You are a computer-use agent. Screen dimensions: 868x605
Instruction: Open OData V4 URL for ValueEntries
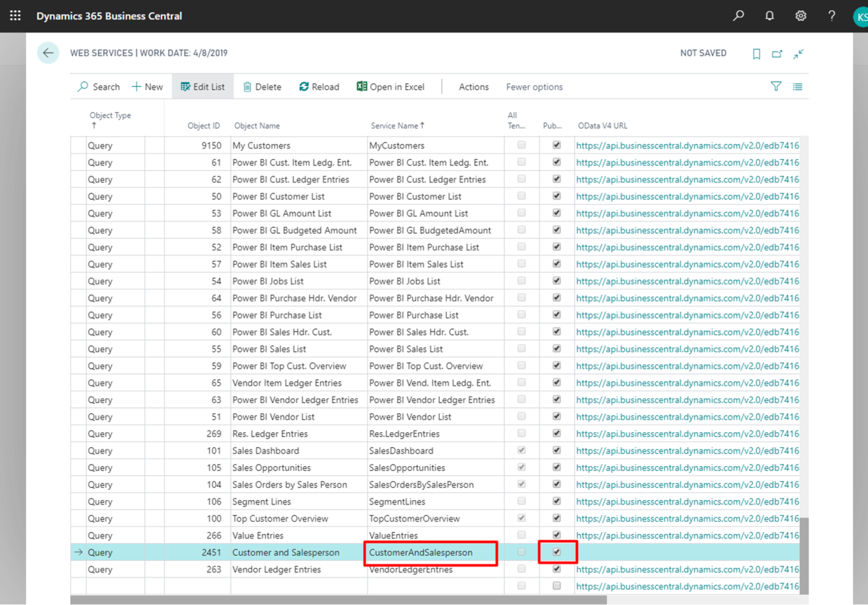(x=687, y=536)
